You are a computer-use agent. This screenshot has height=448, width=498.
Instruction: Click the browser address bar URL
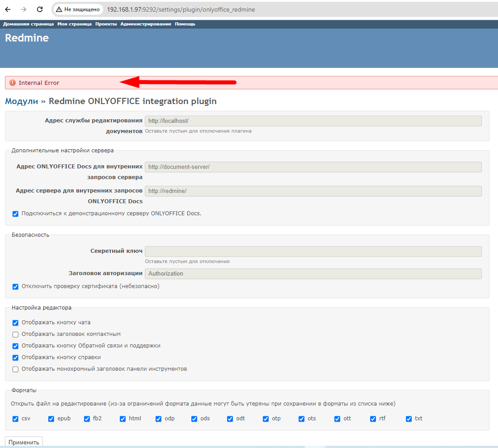(181, 9)
